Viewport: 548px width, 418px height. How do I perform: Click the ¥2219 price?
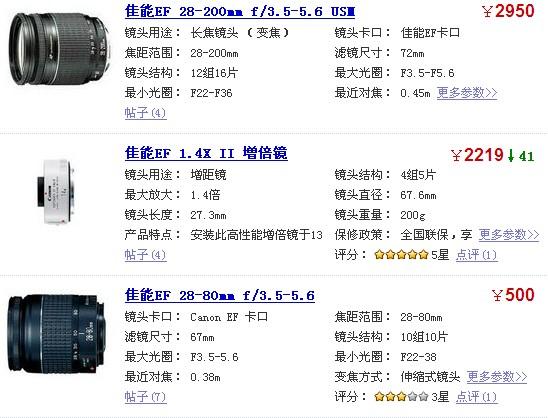pos(477,155)
